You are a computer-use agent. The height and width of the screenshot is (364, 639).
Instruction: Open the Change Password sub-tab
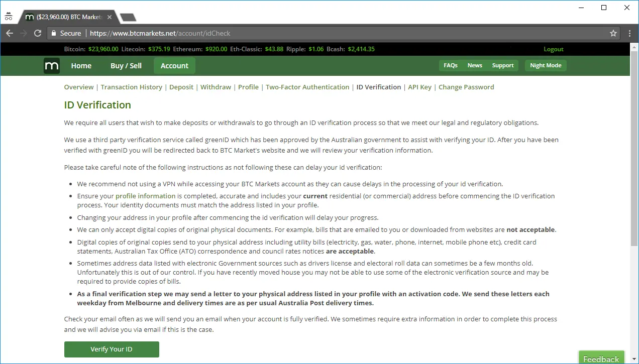(466, 87)
